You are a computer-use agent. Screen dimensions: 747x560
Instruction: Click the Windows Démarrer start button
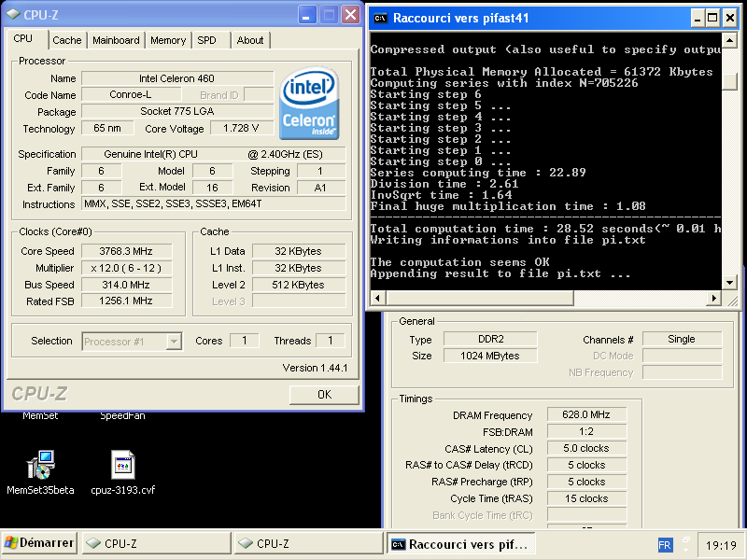[39, 543]
